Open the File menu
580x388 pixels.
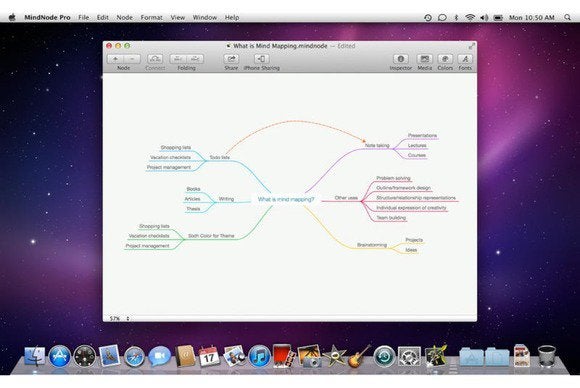tap(84, 17)
